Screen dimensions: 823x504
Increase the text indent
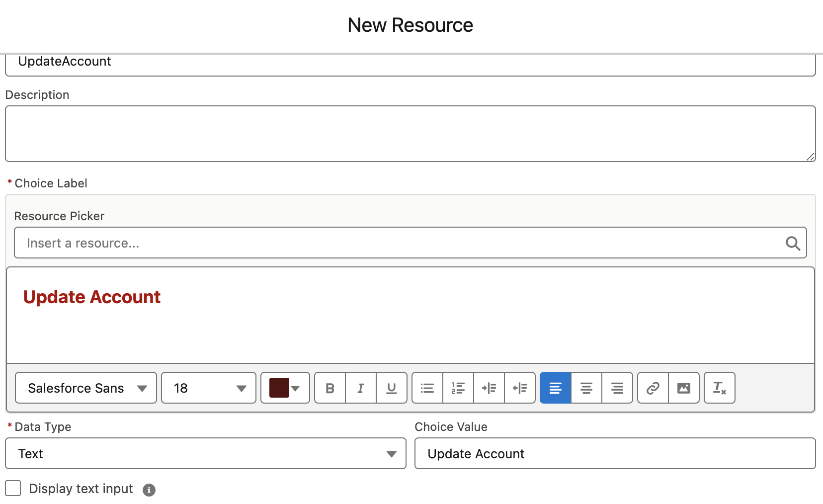coord(489,388)
